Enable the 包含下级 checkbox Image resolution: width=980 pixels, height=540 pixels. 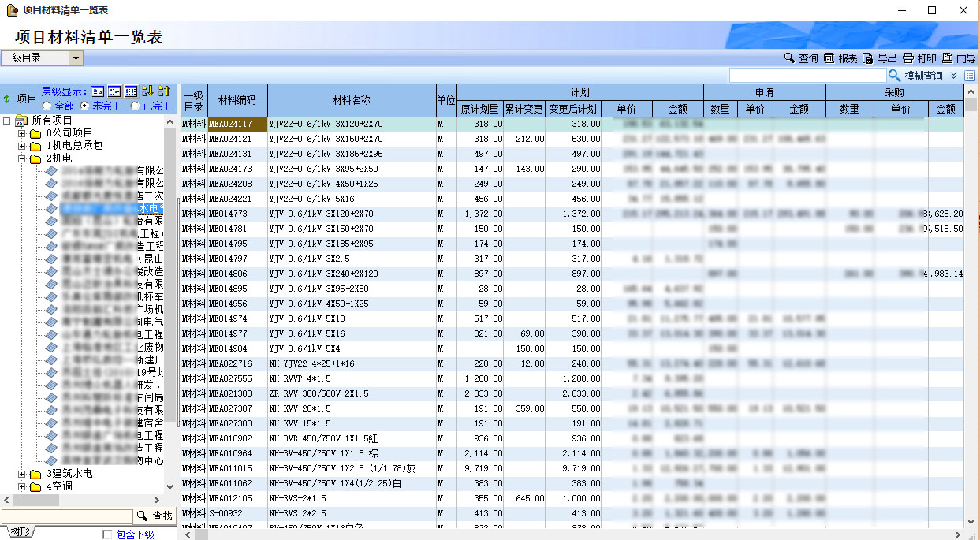pyautogui.click(x=107, y=534)
